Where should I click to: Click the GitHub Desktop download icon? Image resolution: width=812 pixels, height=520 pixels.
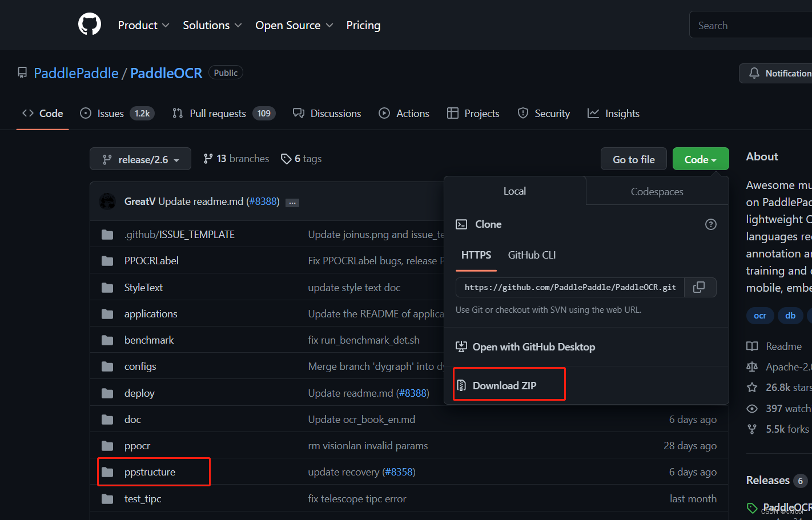[461, 346]
